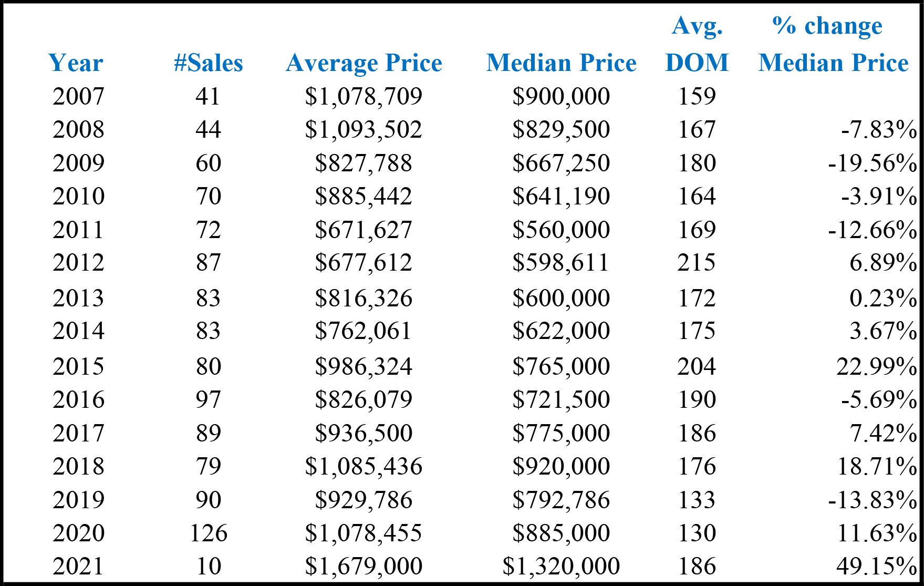Image resolution: width=924 pixels, height=586 pixels.
Task: Select the % change Median Price header
Action: 834,44
